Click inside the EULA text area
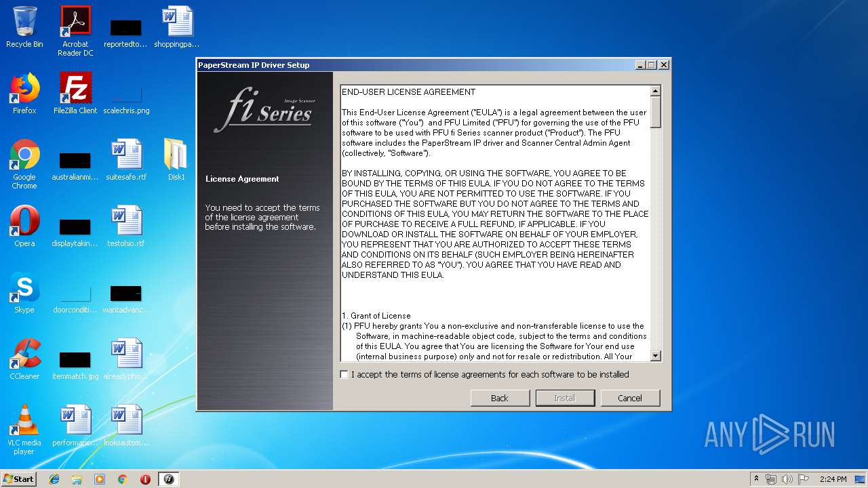Screen dimensions: 868x488 point(495,224)
